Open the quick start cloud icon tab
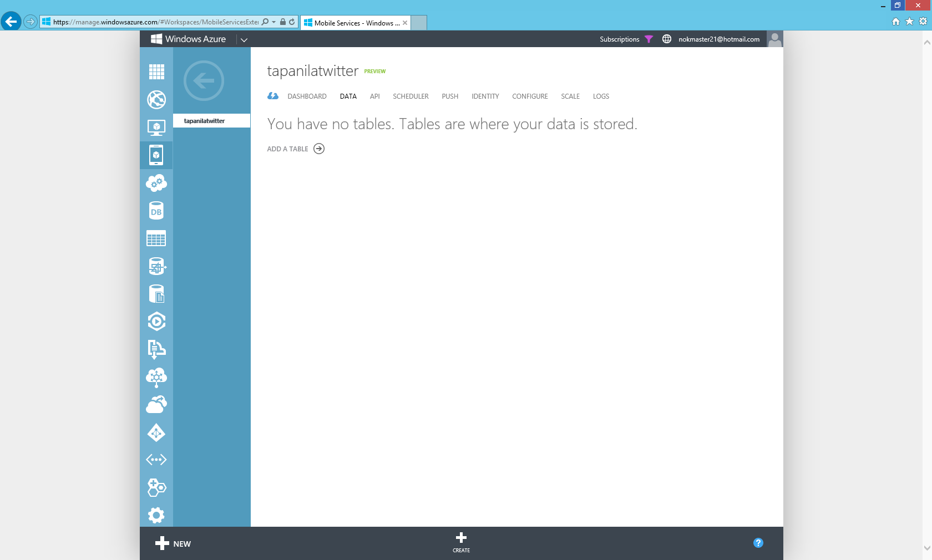932x560 pixels. pos(273,96)
